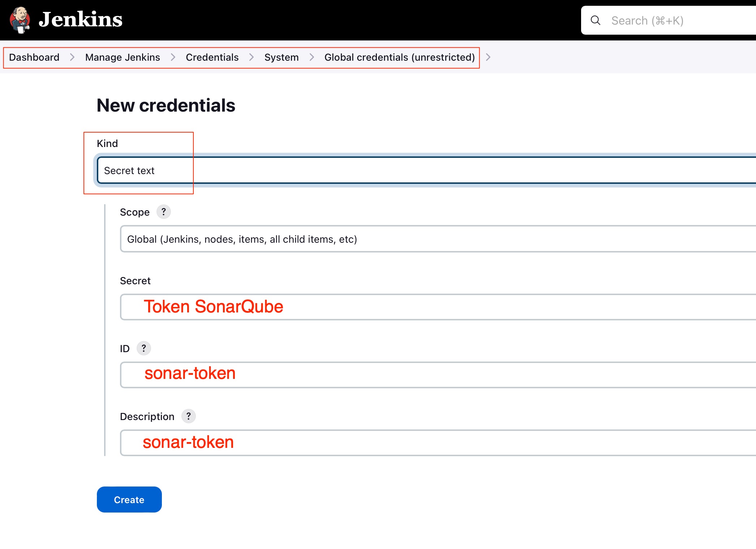Click chevron after Manage Jenkins breadcrumb
The width and height of the screenshot is (756, 549).
coord(173,57)
